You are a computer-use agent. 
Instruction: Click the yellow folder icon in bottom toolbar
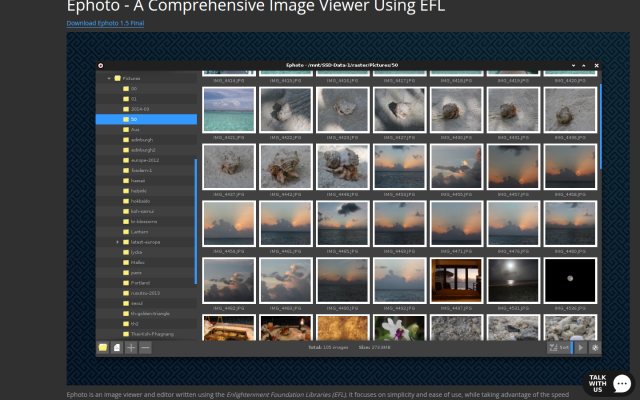[102, 348]
